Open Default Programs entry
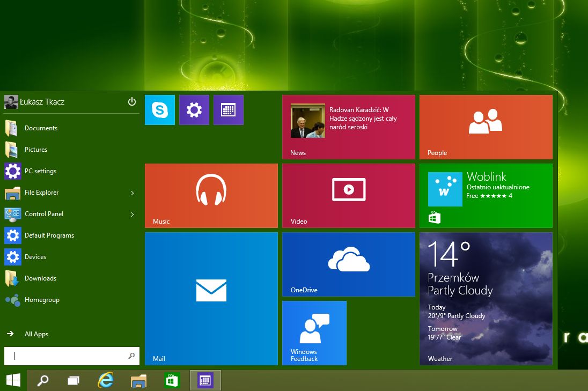 [x=71, y=235]
